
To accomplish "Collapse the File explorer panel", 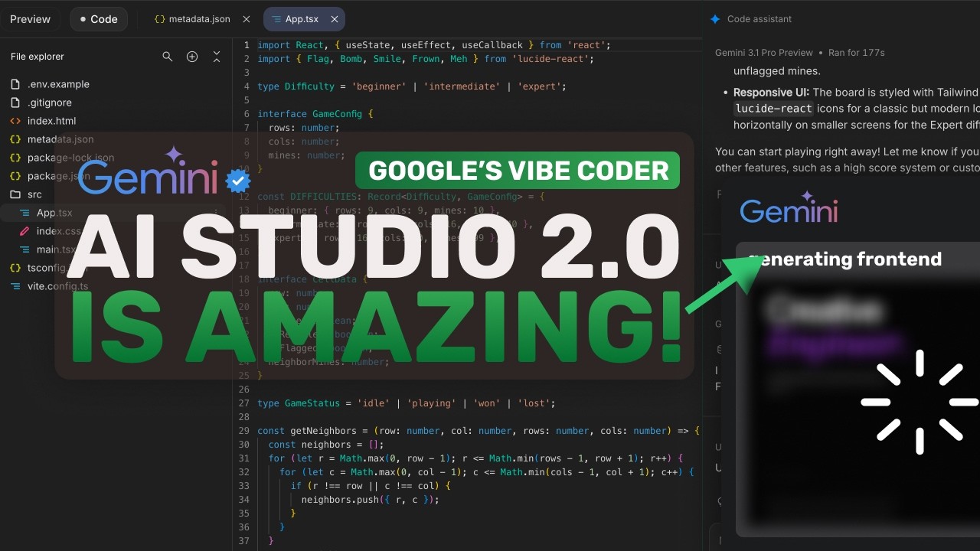I will coord(217,57).
